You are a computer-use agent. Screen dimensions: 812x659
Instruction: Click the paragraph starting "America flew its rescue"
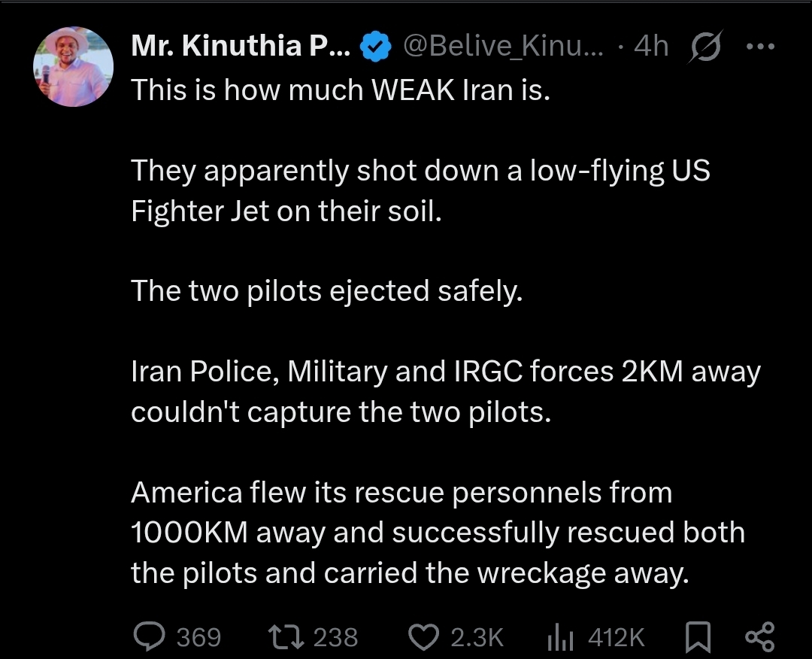pyautogui.click(x=438, y=533)
